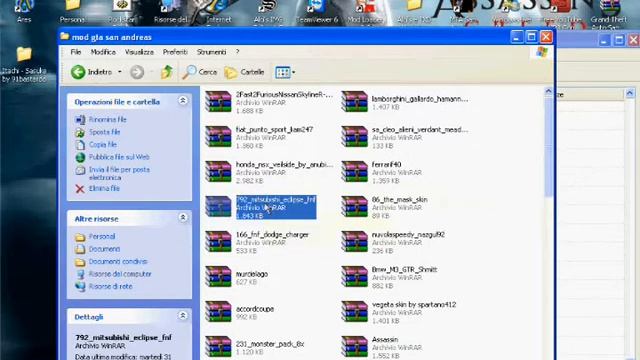Open Risorse di rete link
Screen dimensions: 640x360
(111, 287)
